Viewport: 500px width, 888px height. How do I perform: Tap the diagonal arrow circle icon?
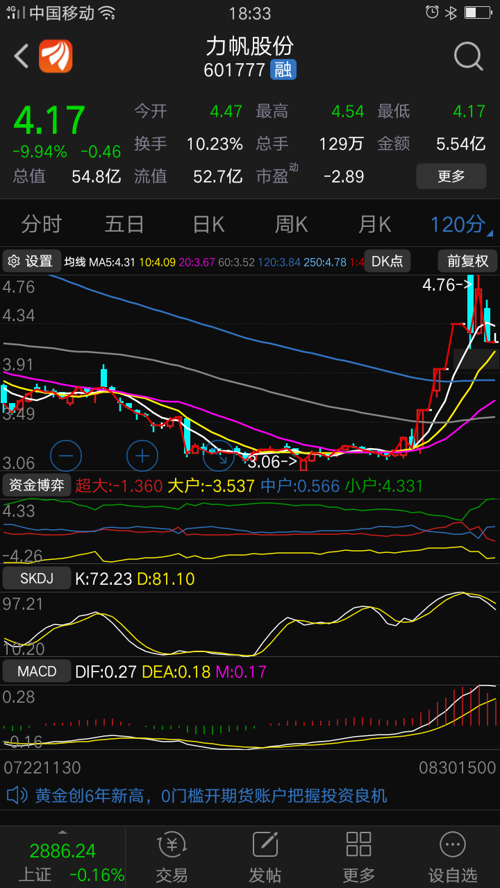(x=219, y=455)
